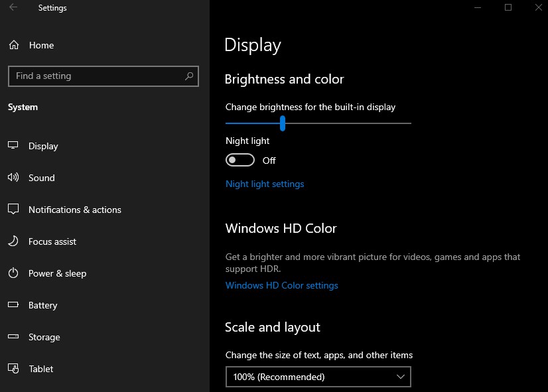548x392 pixels.
Task: Maximize the Settings window
Action: (x=508, y=7)
